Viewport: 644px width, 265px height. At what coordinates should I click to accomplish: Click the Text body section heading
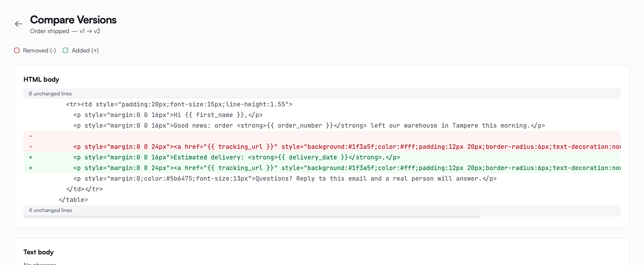pos(38,252)
